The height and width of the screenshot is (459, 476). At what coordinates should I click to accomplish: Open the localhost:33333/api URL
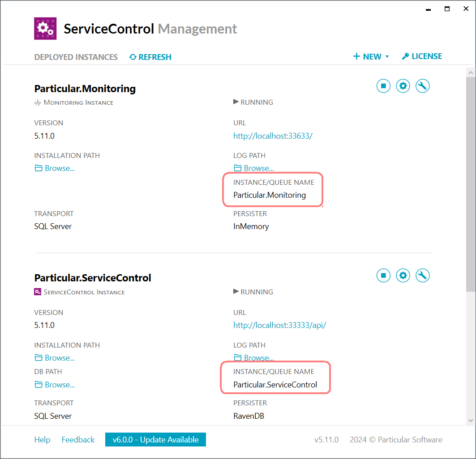point(279,325)
